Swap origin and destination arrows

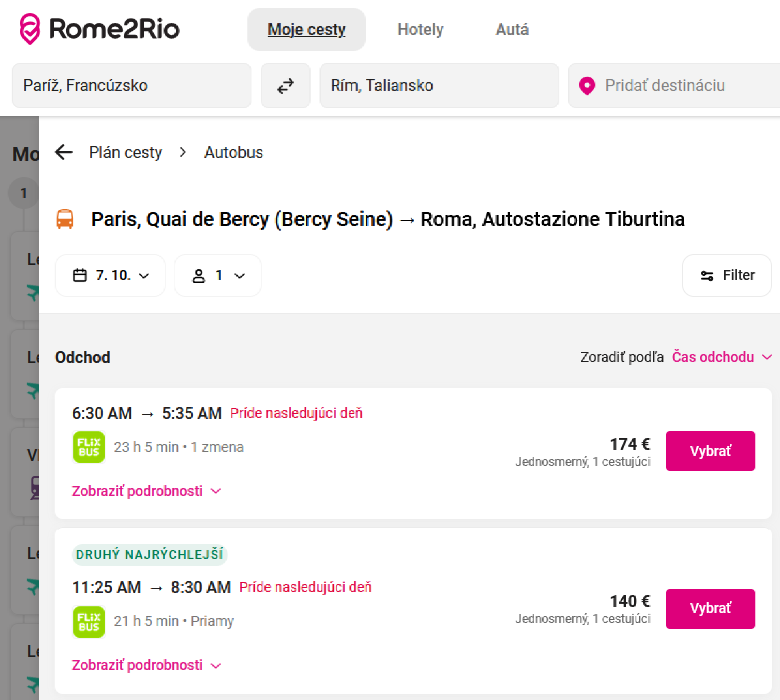[285, 86]
